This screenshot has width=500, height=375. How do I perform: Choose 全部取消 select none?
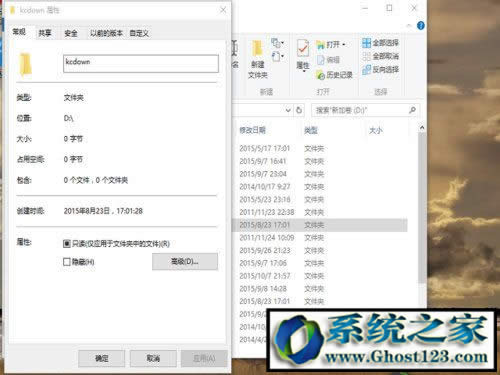[380, 56]
